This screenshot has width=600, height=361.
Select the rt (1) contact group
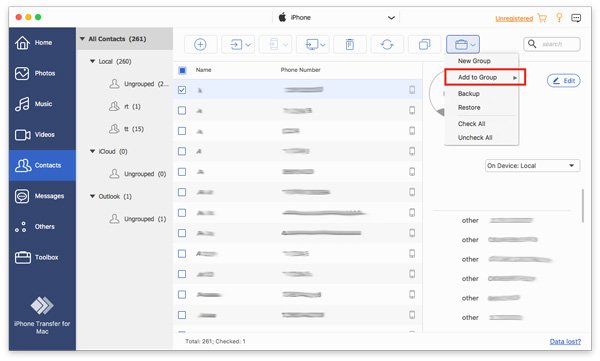(x=125, y=106)
